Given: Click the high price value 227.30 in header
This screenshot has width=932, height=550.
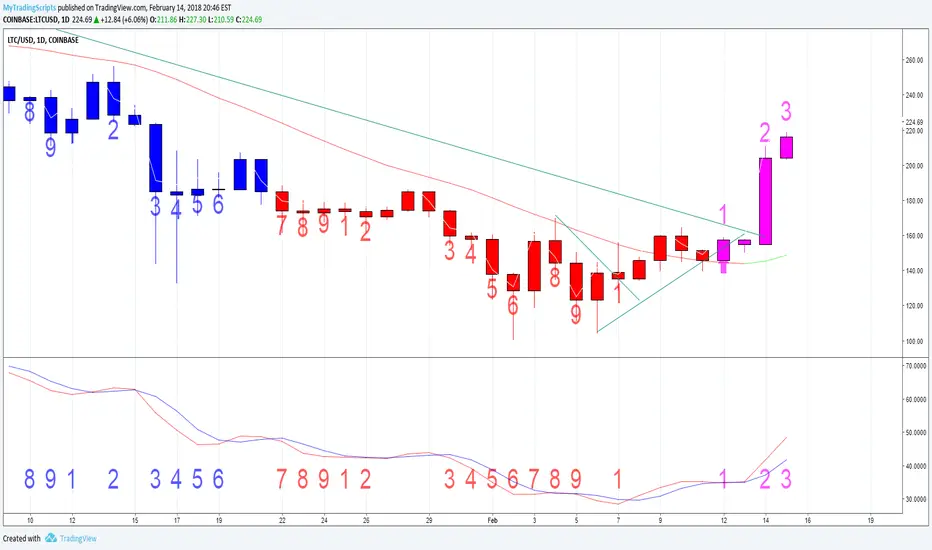Looking at the screenshot, I should (x=196, y=19).
